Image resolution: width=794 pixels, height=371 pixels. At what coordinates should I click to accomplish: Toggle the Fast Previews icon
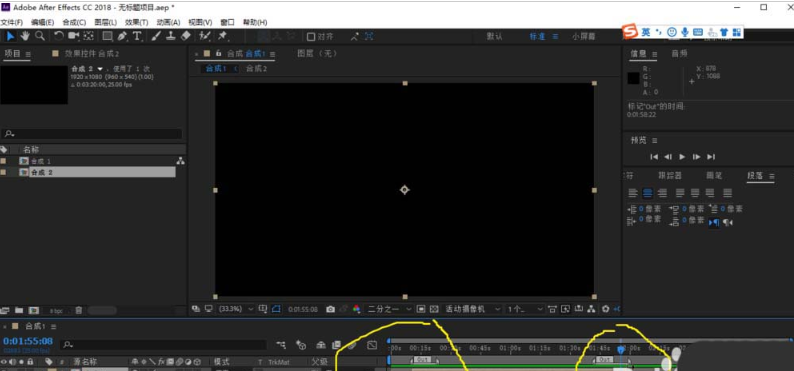(566, 309)
